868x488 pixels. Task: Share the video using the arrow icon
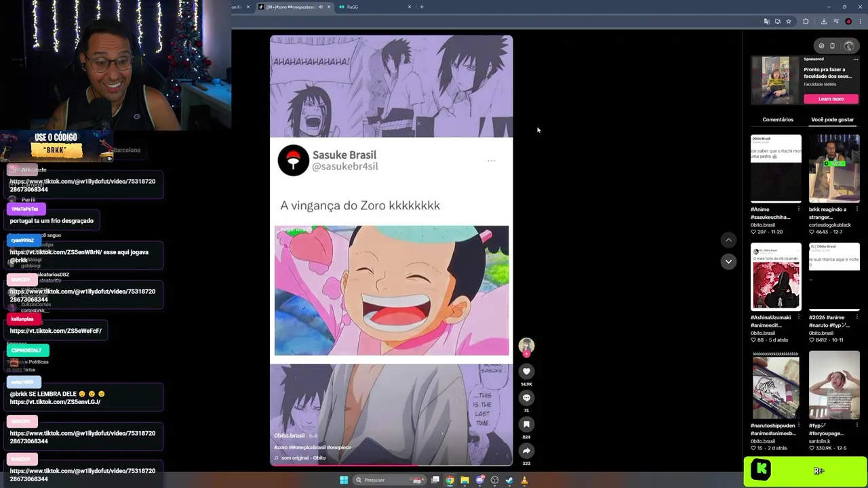[526, 451]
